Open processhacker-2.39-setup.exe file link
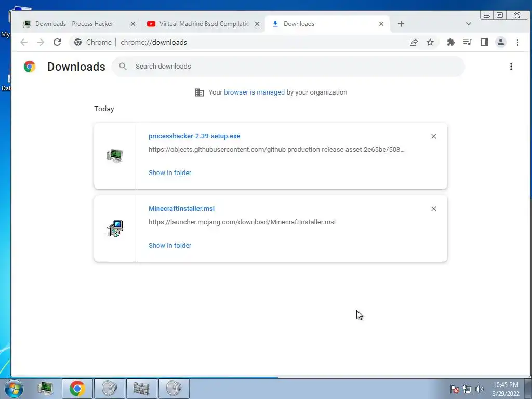This screenshot has height=399, width=532. coord(194,136)
